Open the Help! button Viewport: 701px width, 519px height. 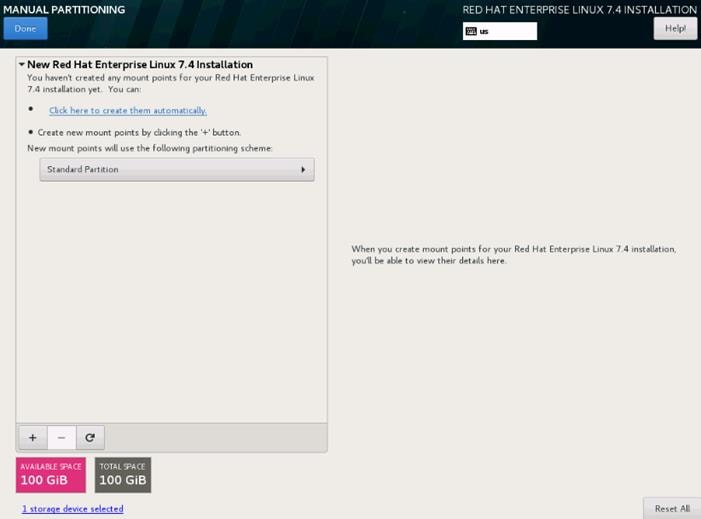point(675,29)
